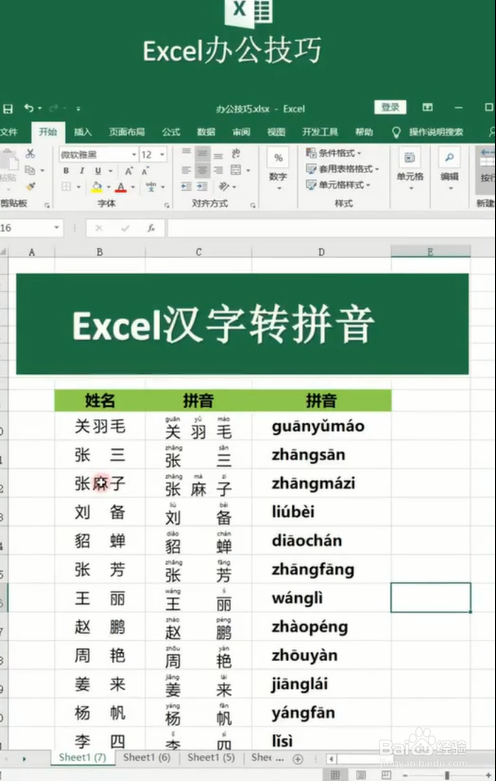Open the Undo history dropdown arrow

click(40, 108)
